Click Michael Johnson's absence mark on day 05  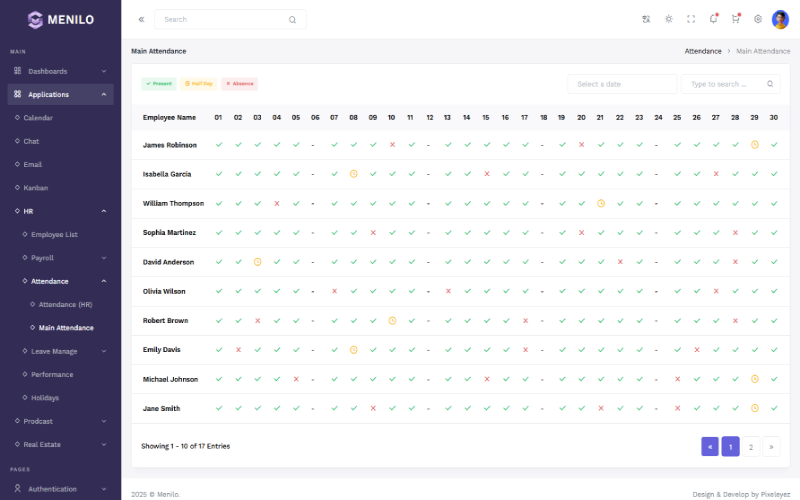tap(296, 379)
